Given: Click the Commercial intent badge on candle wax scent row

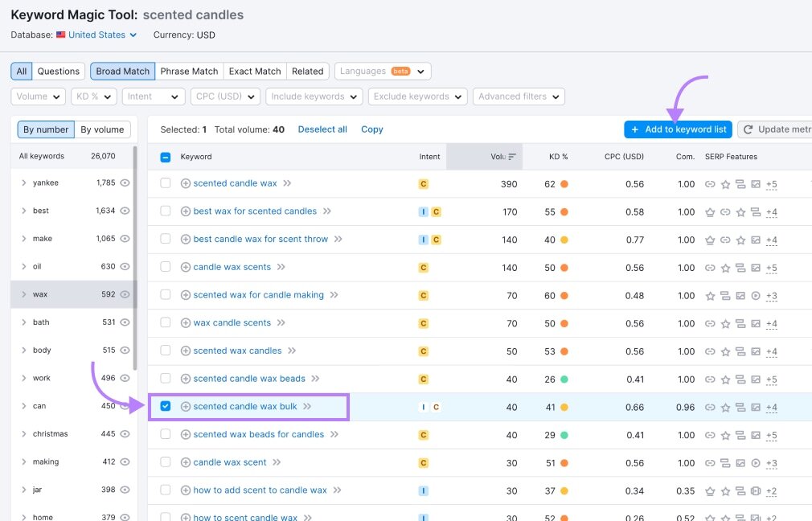Looking at the screenshot, I should 424,463.
